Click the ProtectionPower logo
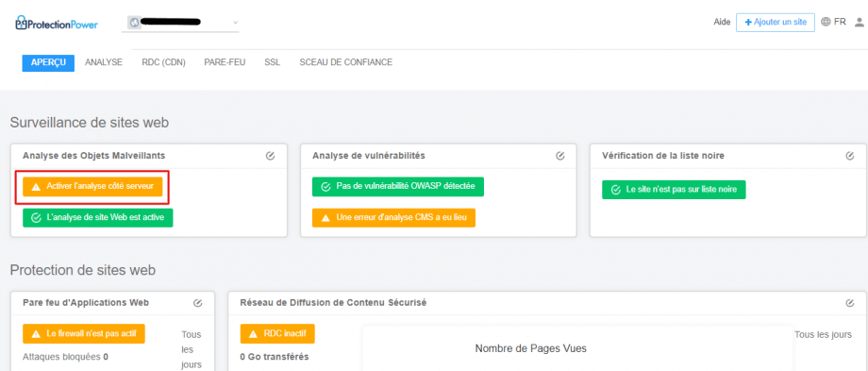The width and height of the screenshot is (868, 371). tap(57, 24)
